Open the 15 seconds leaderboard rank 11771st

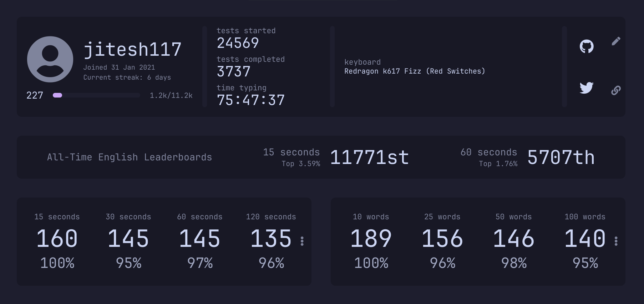[369, 158]
